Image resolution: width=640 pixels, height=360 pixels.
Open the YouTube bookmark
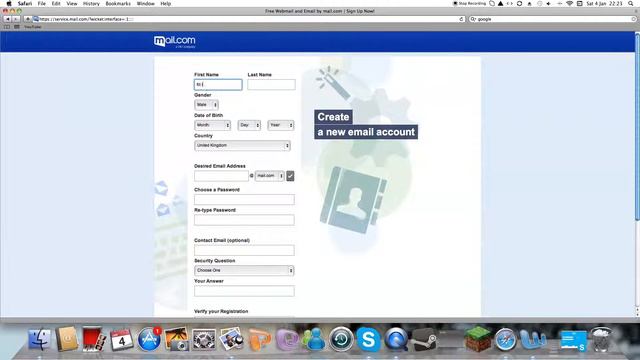point(33,27)
